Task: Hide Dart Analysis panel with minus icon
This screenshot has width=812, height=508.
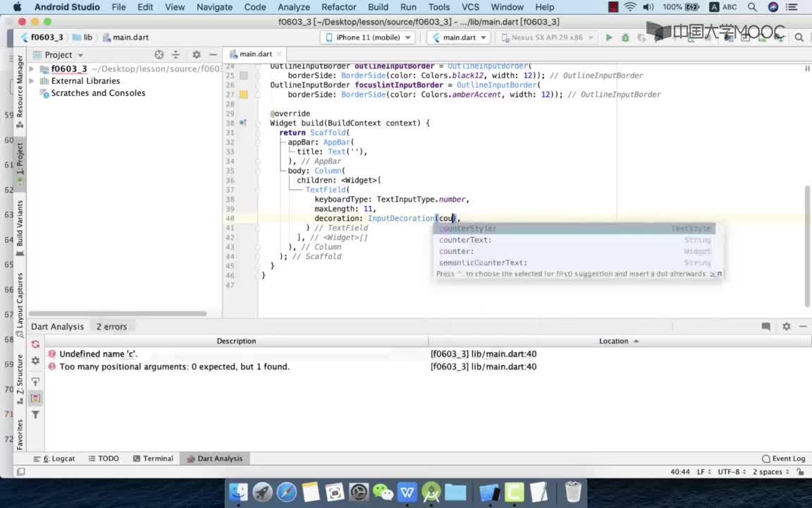Action: point(803,326)
